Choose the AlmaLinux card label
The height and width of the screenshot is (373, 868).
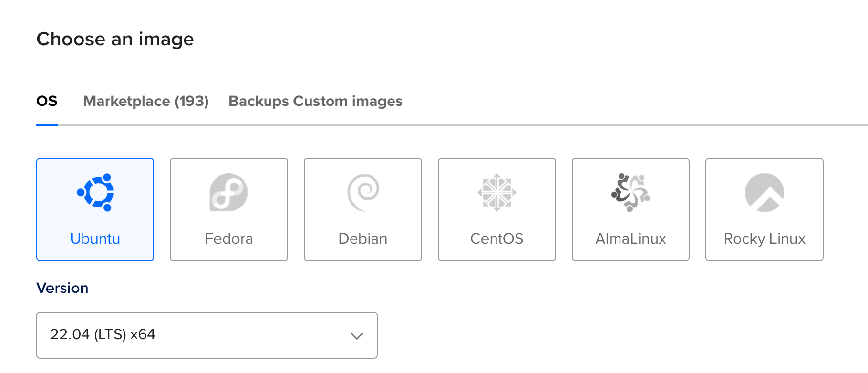[x=630, y=239]
